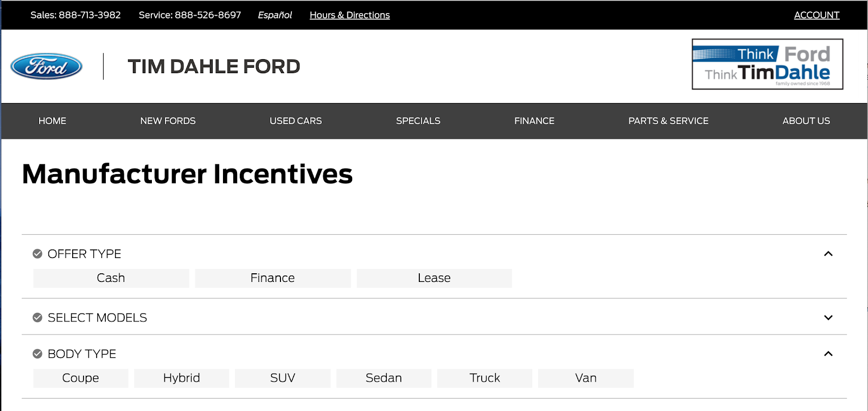
Task: Click the checkmark icon beside BODY TYPE
Action: pos(37,354)
